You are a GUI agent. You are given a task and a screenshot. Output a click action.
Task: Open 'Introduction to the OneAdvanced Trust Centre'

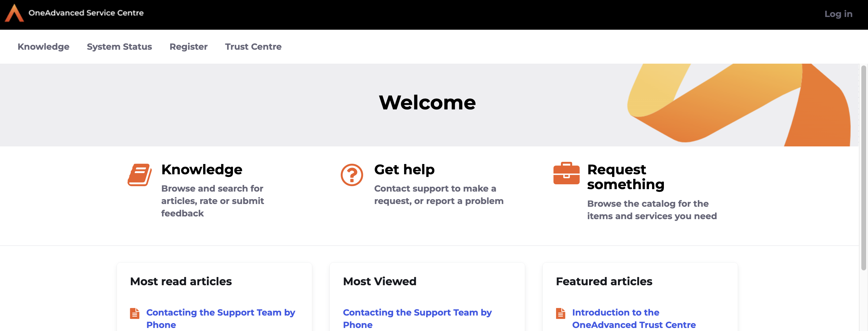tap(634, 319)
